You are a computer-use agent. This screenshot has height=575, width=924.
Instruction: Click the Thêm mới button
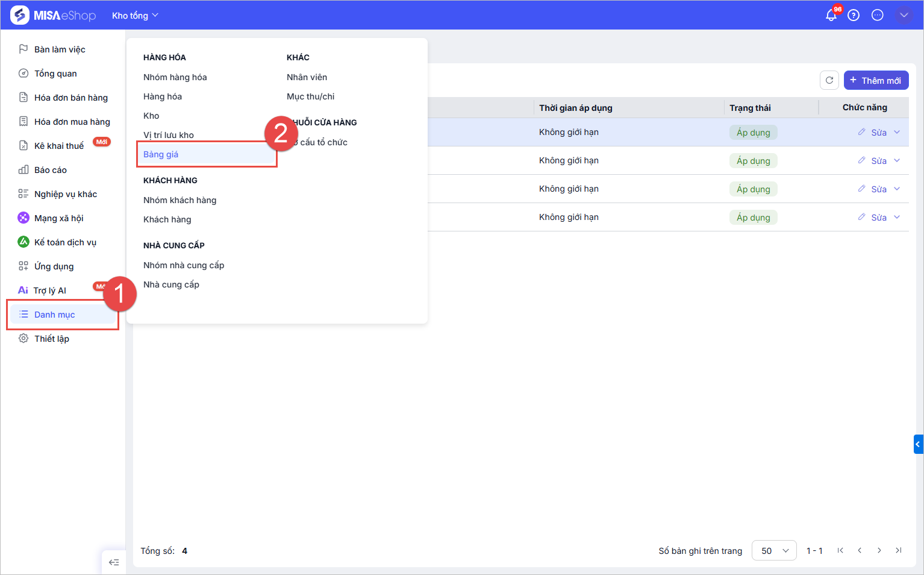coord(876,80)
